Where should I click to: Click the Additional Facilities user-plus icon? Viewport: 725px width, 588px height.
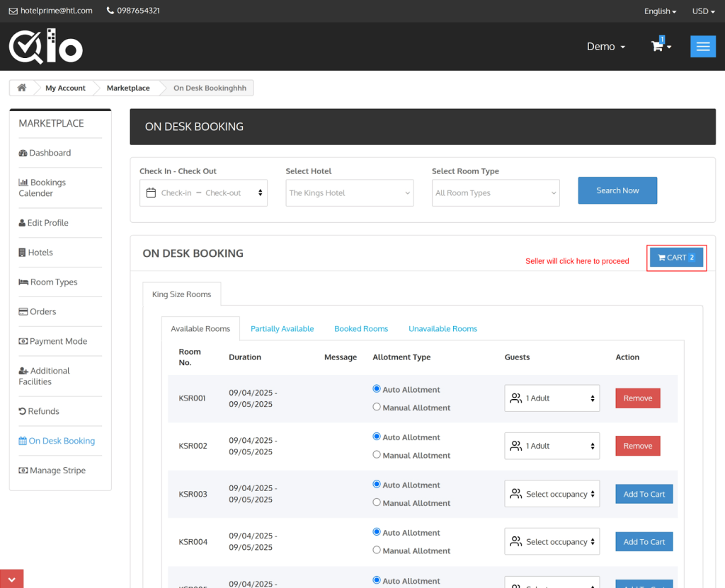click(x=23, y=371)
